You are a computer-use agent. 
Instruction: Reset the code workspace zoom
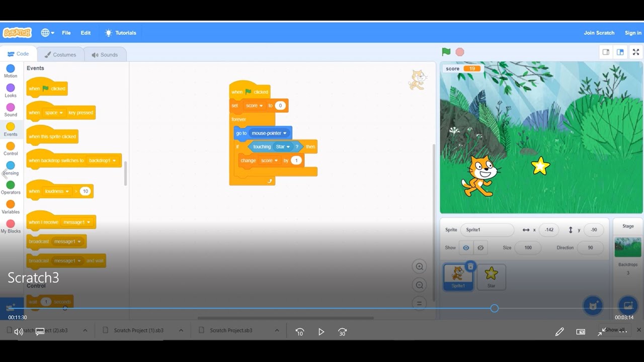tap(419, 303)
